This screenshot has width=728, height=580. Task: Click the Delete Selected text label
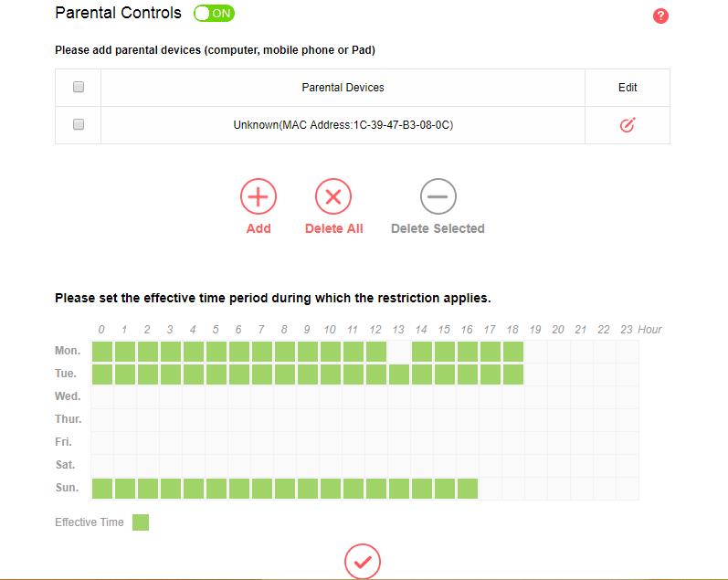[438, 228]
